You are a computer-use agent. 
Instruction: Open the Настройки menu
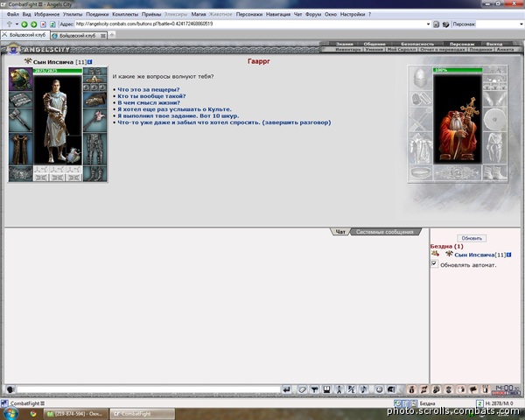click(353, 14)
